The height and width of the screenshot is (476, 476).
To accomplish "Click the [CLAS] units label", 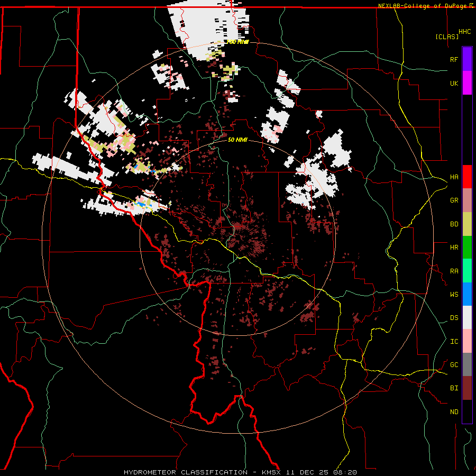I will coord(447,36).
